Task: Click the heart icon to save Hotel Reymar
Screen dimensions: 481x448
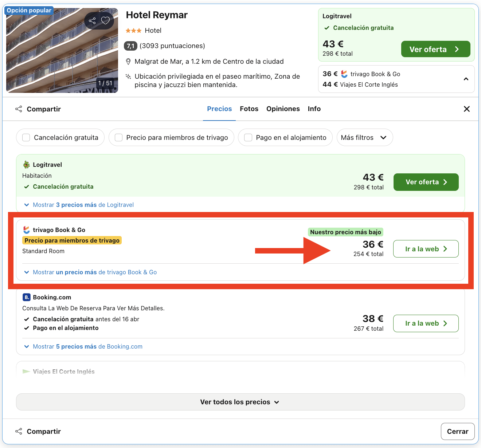Action: [105, 21]
